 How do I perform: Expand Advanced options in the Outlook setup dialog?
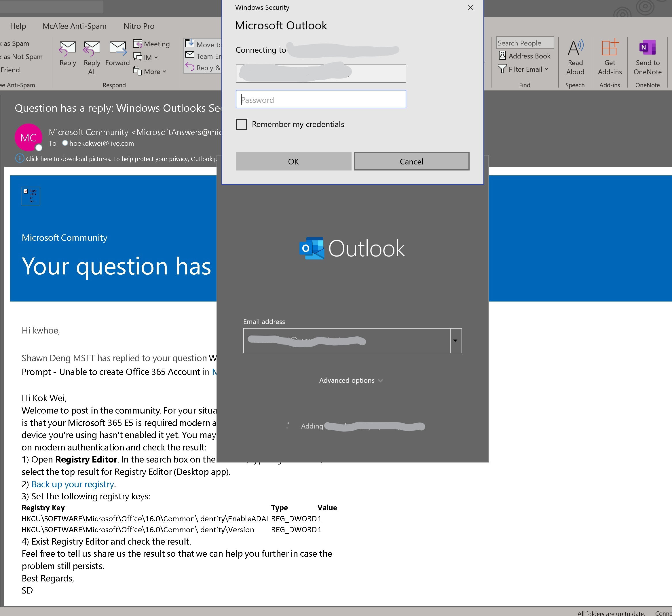[x=351, y=380]
